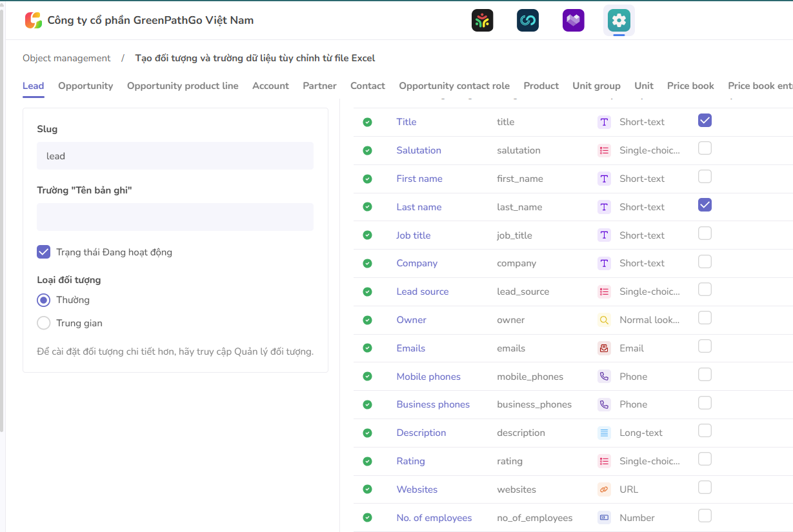Viewport: 793px width, 532px height.
Task: Click the Single-choice icon in Lead source row
Action: point(604,291)
